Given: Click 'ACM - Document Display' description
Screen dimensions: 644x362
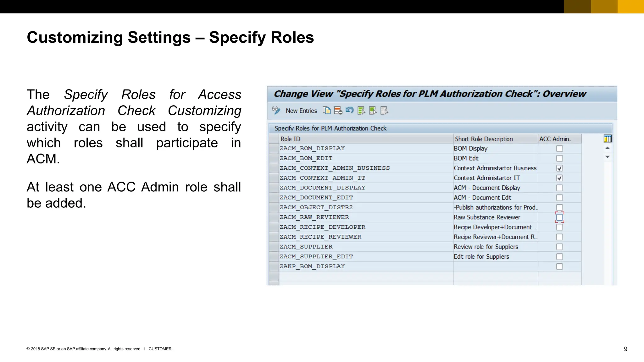Looking at the screenshot, I should point(496,188).
